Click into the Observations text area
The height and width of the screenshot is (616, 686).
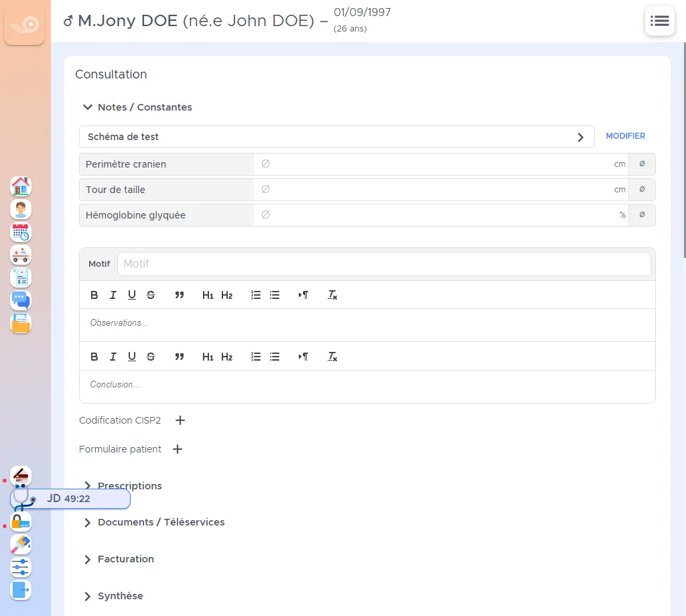[367, 325]
